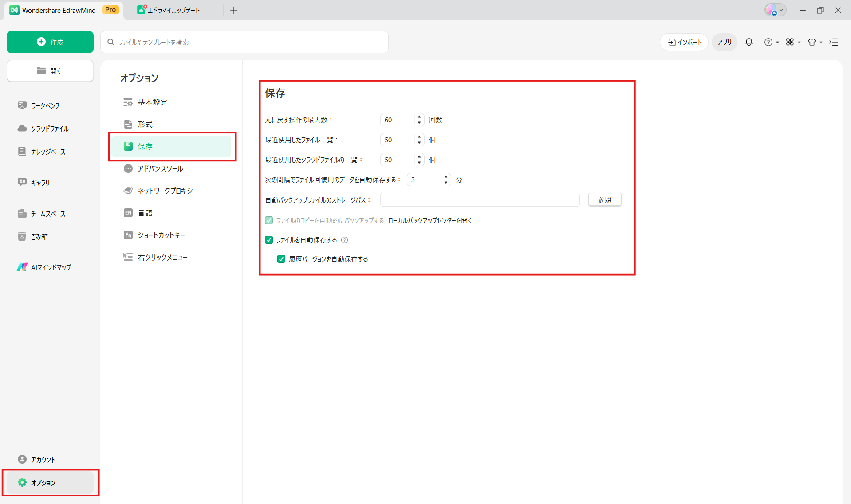
Task: Open the help question mark icon
Action: (768, 42)
